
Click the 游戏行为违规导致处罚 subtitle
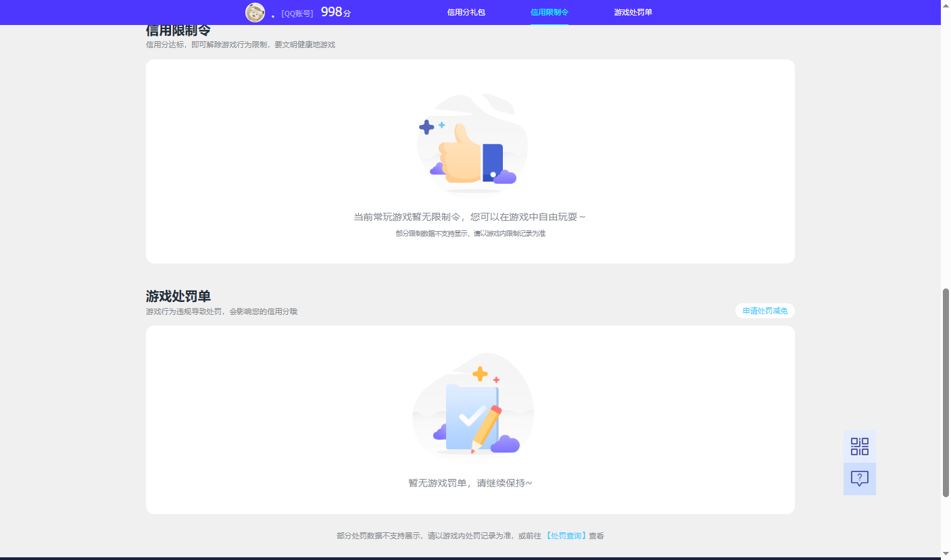click(222, 311)
